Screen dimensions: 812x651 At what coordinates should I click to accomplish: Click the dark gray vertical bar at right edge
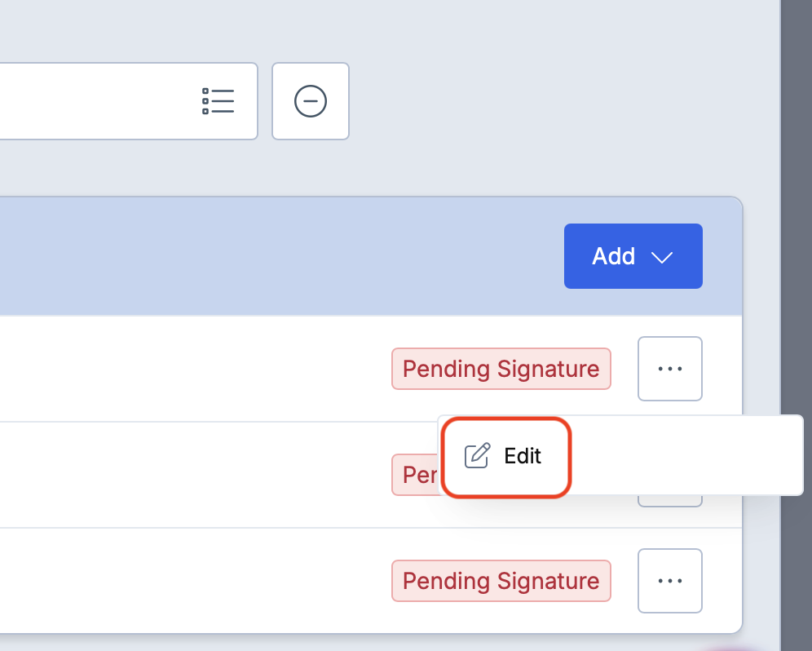796,326
